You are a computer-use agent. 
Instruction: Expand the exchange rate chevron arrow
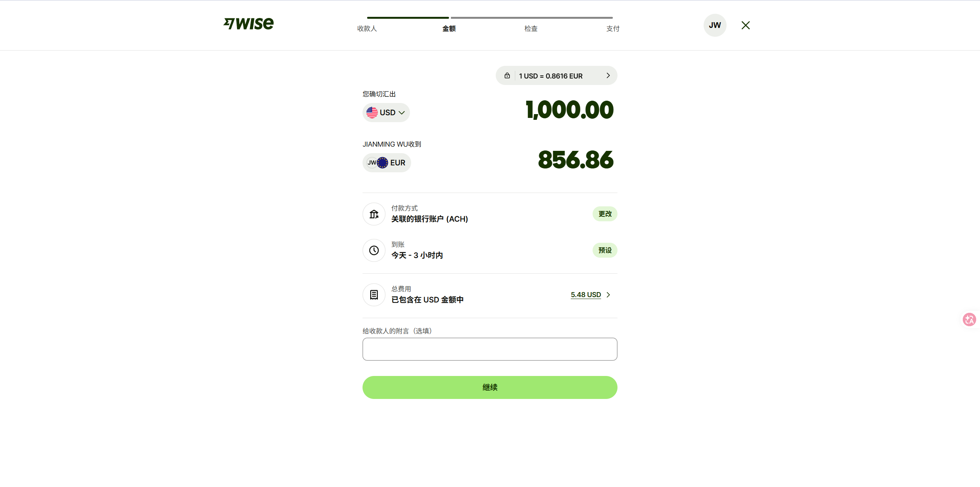(x=608, y=75)
